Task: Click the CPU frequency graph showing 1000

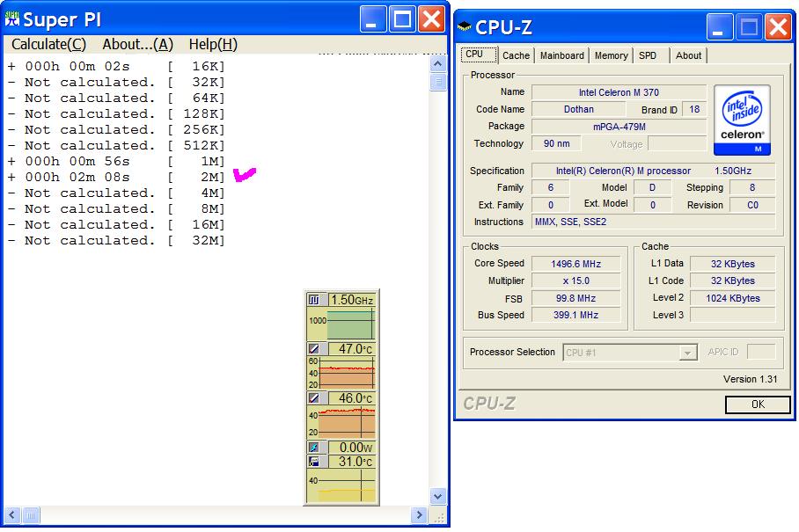Action: pyautogui.click(x=341, y=324)
